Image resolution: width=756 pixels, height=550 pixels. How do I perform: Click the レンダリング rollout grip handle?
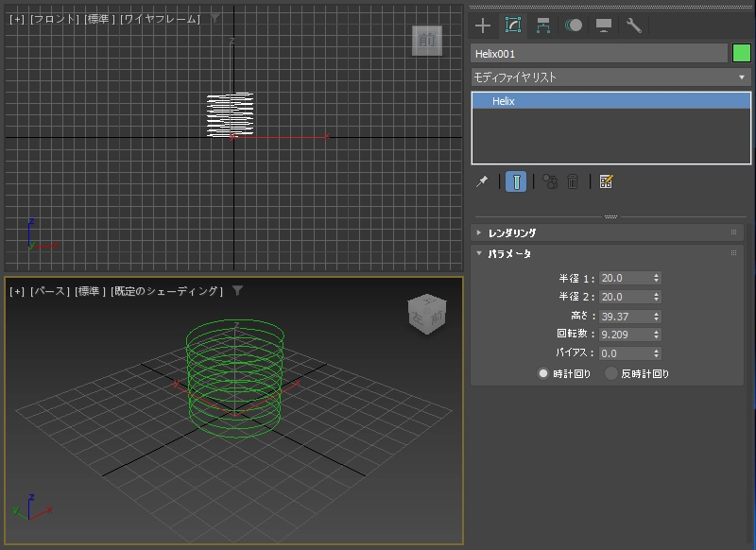coord(734,232)
